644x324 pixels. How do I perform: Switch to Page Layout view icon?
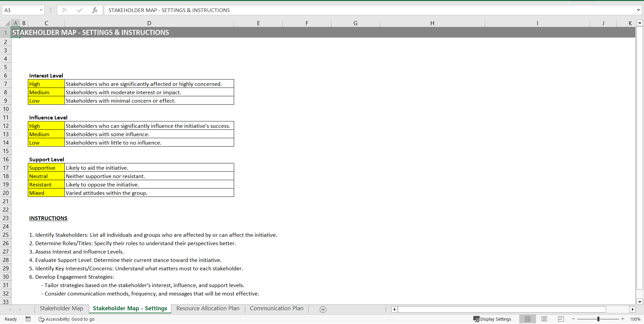pyautogui.click(x=544, y=319)
